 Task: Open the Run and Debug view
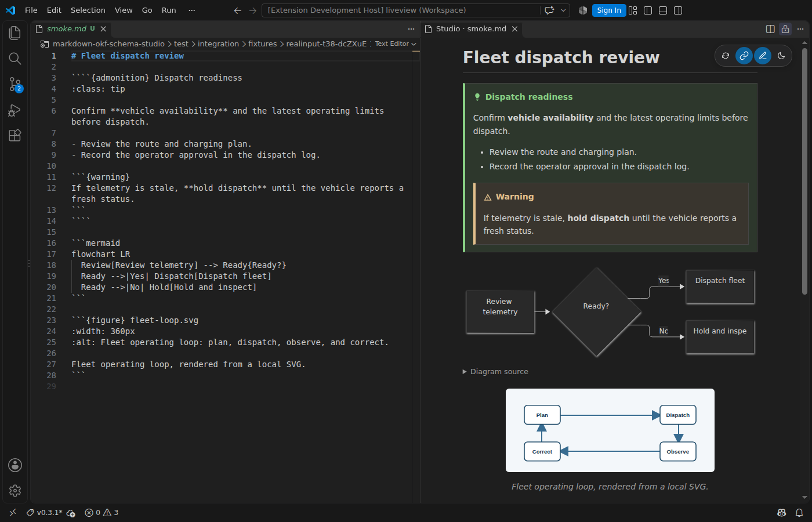click(x=15, y=110)
